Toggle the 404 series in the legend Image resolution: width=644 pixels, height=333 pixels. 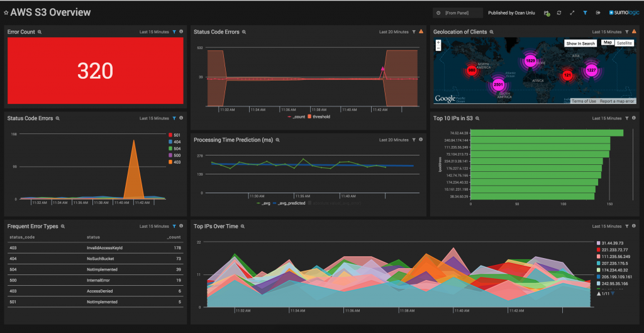175,142
